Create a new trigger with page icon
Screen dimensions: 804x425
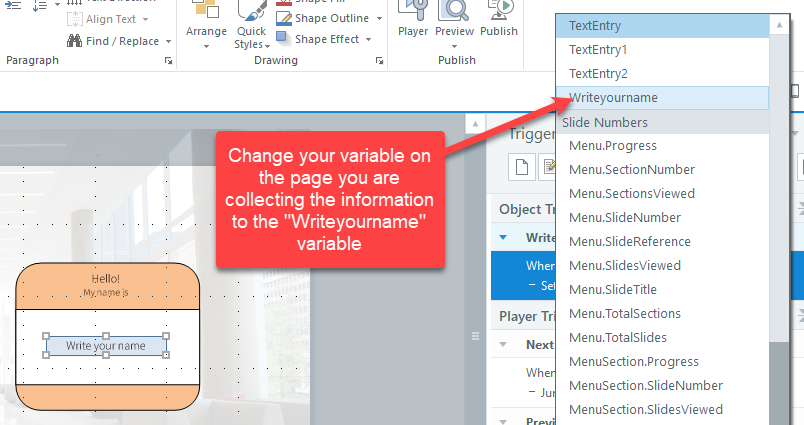coord(521,167)
